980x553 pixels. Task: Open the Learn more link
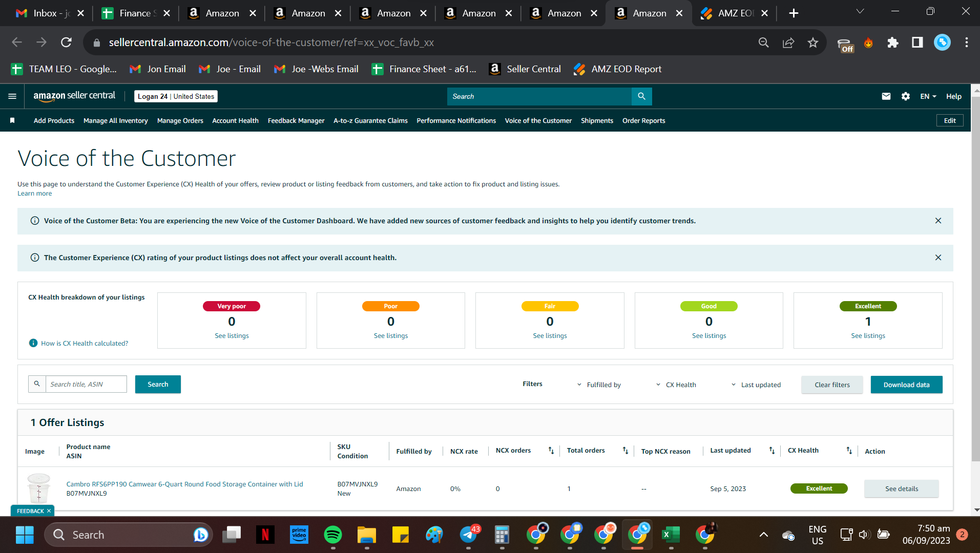tap(35, 194)
